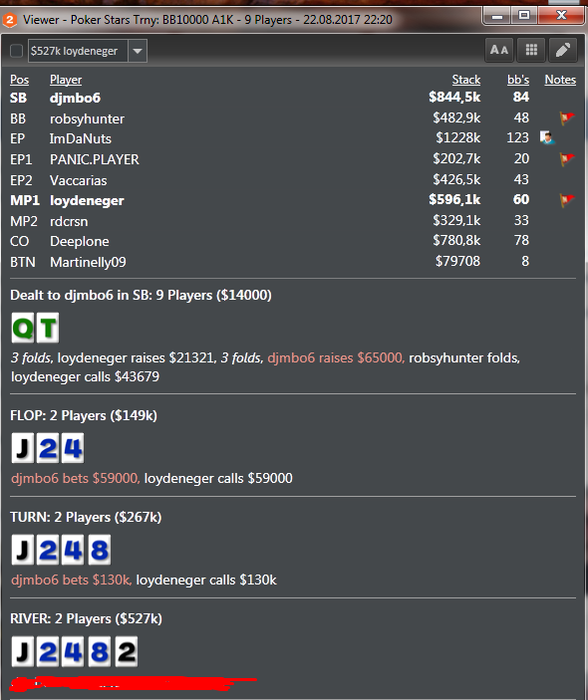The image size is (588, 700).
Task: Click the red flag note for robsyhunter
Action: (567, 118)
